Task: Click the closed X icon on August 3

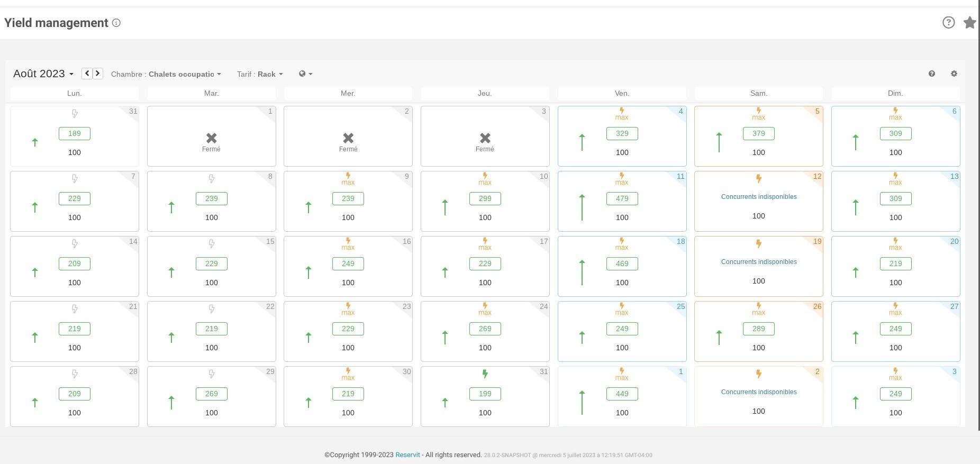Action: click(485, 138)
